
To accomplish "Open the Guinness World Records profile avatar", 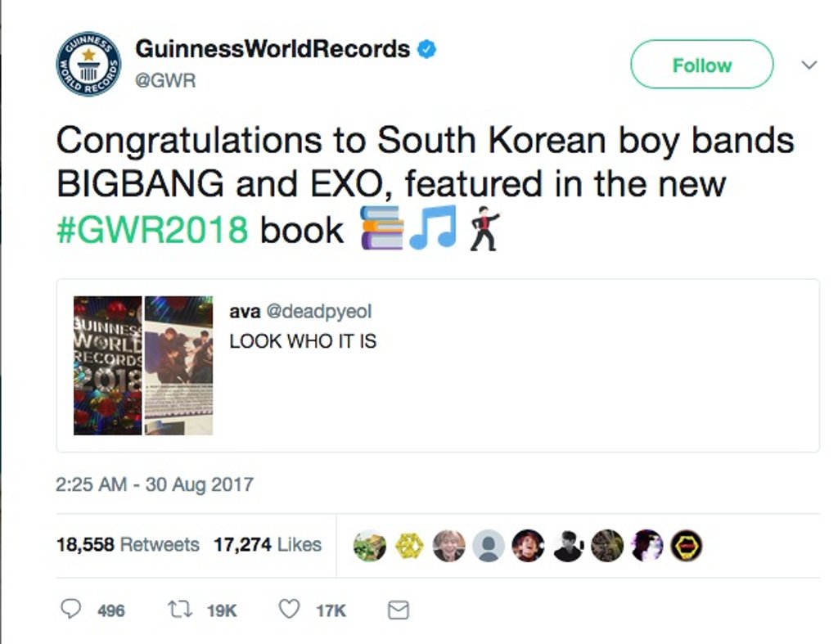I will pyautogui.click(x=88, y=64).
